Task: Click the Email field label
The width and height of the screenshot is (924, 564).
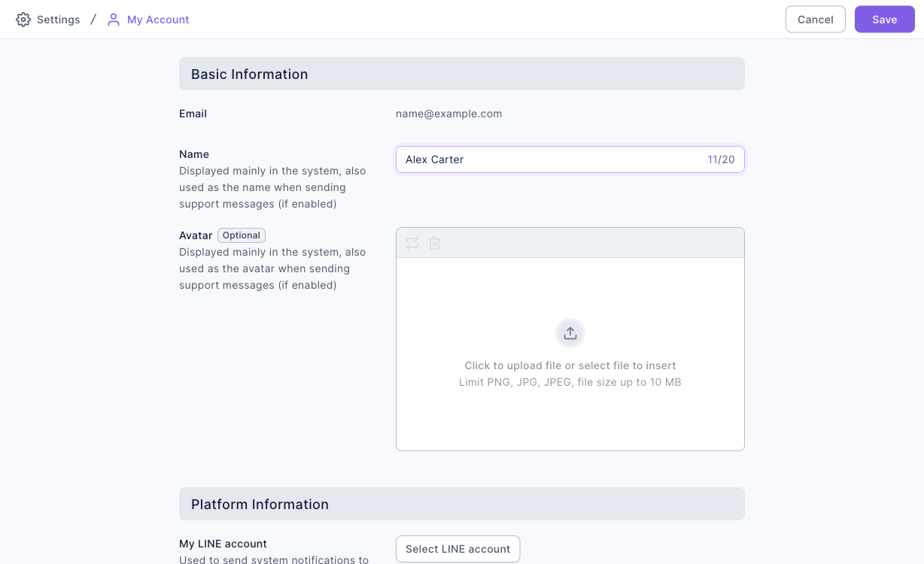Action: [x=193, y=114]
